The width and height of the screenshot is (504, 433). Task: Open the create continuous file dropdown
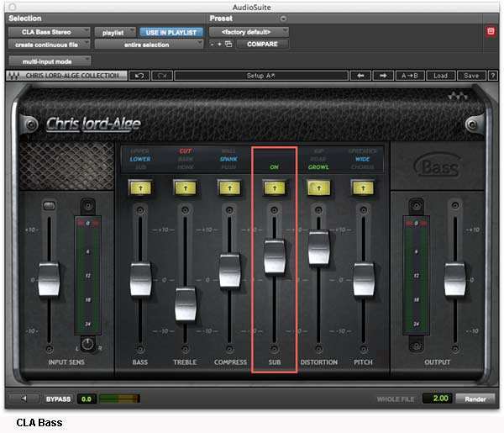pos(50,45)
